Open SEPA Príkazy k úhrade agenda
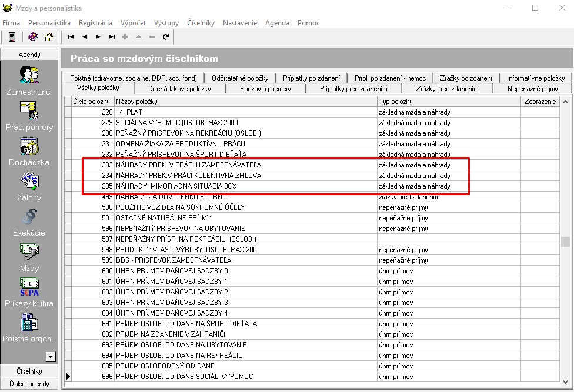 29,293
